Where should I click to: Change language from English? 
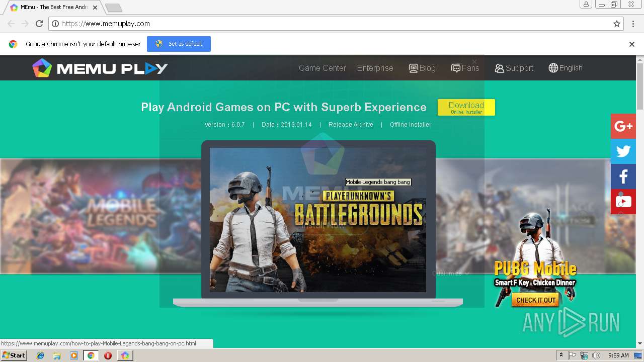pyautogui.click(x=566, y=68)
